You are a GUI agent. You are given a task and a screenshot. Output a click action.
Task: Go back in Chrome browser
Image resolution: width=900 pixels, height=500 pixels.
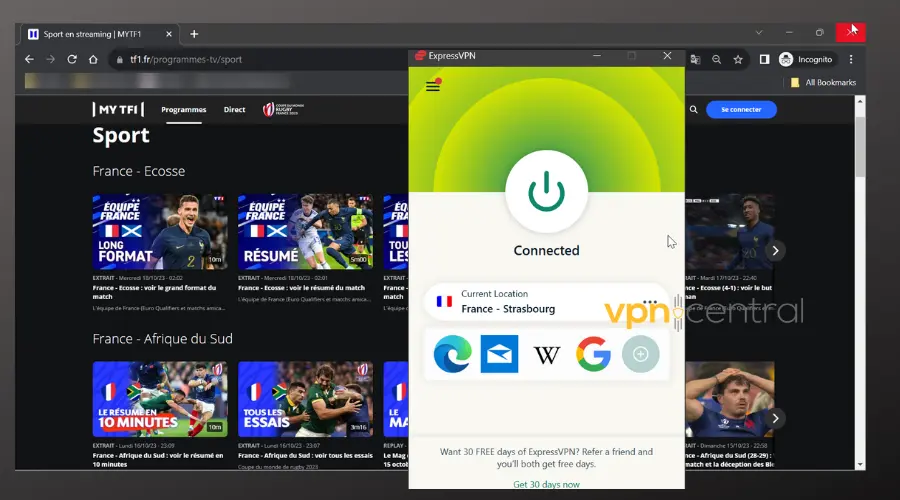29,59
